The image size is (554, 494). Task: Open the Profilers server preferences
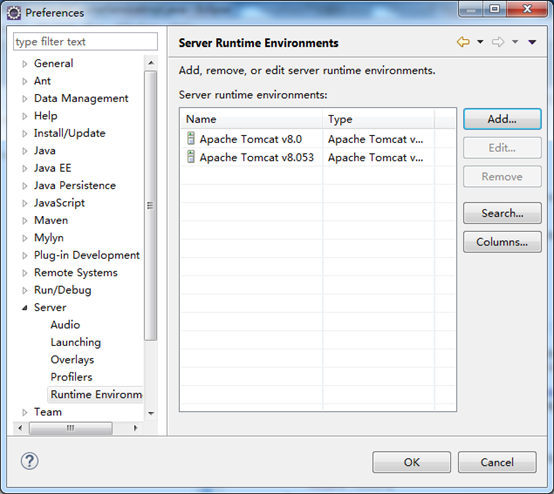(x=71, y=377)
